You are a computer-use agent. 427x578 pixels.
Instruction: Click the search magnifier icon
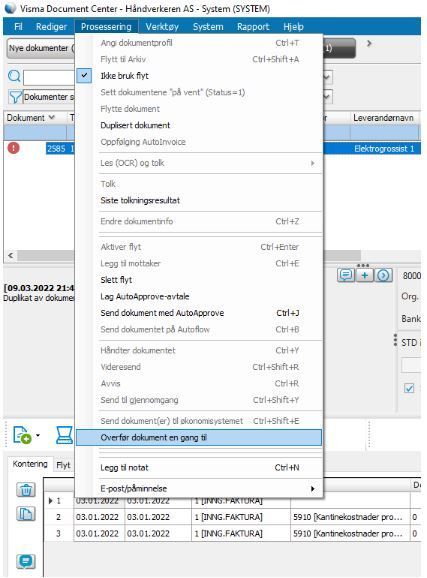tap(14, 76)
